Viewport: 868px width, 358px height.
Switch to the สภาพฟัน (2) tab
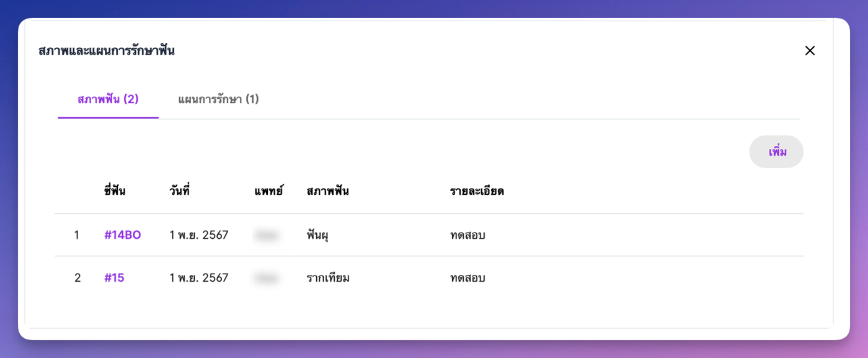pos(108,99)
